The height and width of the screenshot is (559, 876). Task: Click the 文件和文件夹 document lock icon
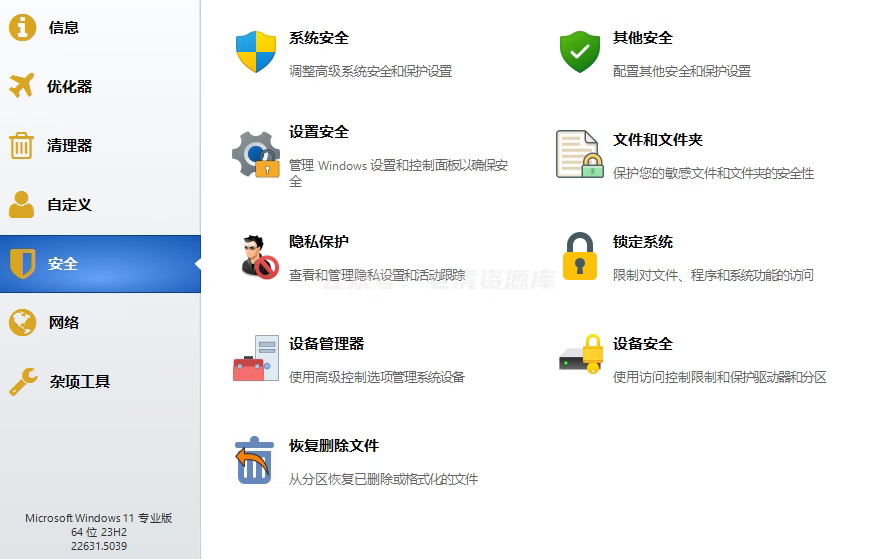[579, 154]
